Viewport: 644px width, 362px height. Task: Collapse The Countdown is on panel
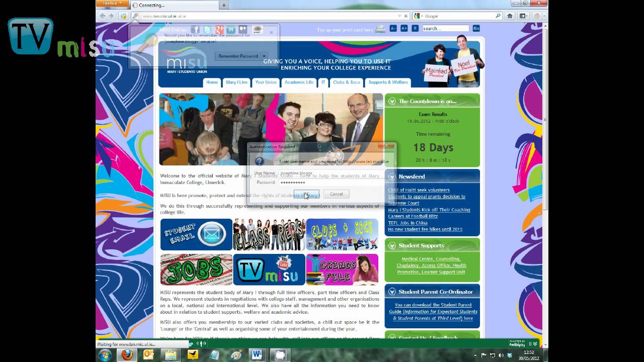pos(391,101)
